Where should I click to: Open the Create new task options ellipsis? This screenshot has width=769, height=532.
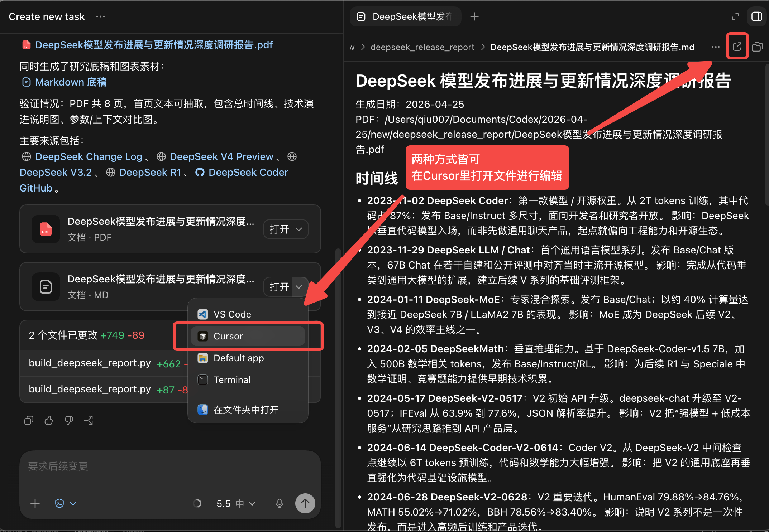pos(100,16)
